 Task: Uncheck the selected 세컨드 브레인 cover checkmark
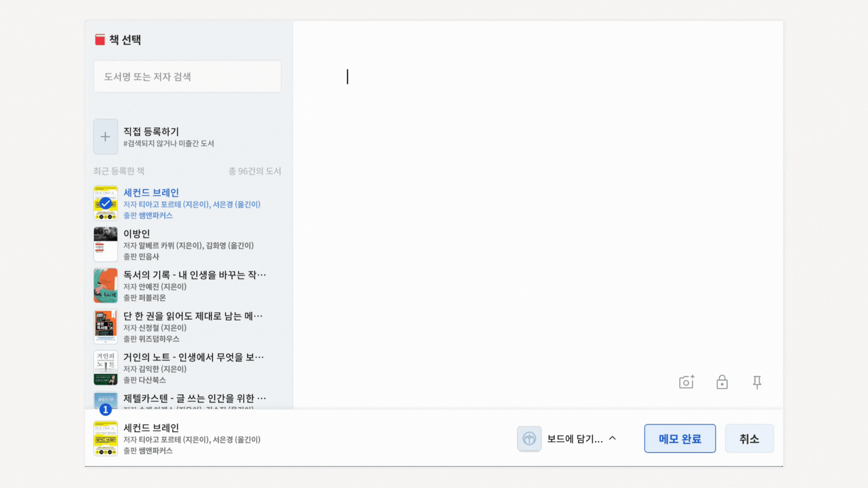(x=105, y=203)
